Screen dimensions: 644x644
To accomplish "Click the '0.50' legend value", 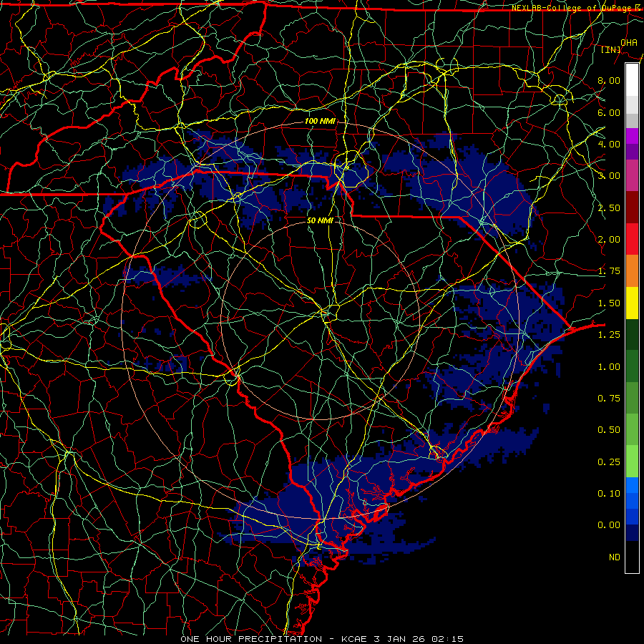I will click(x=609, y=430).
